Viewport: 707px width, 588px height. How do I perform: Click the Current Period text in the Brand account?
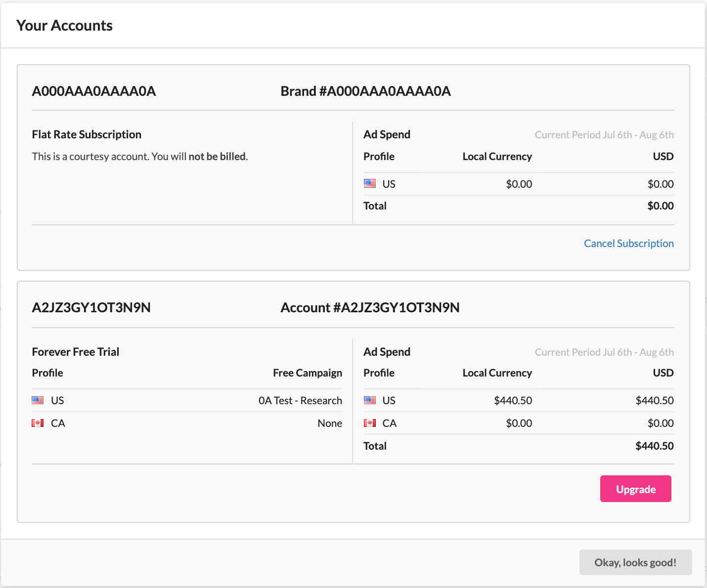pos(604,135)
